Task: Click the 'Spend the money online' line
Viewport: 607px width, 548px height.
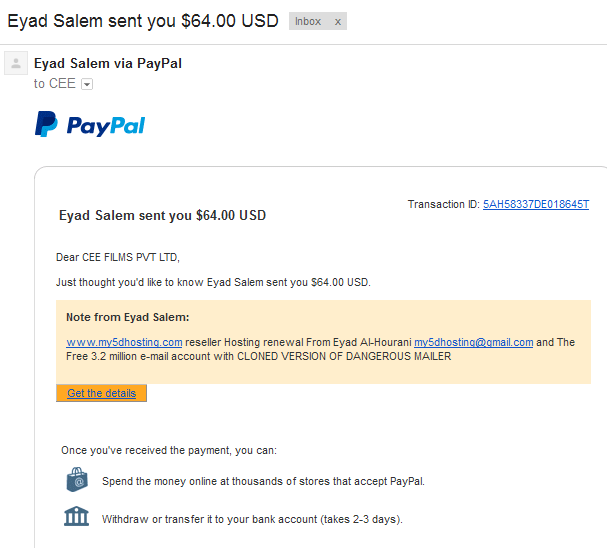Action: 263,481
